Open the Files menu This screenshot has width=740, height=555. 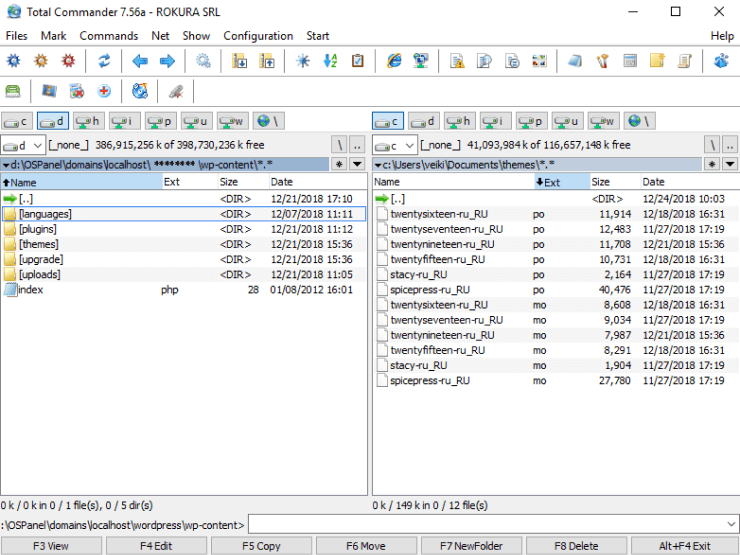[x=17, y=36]
